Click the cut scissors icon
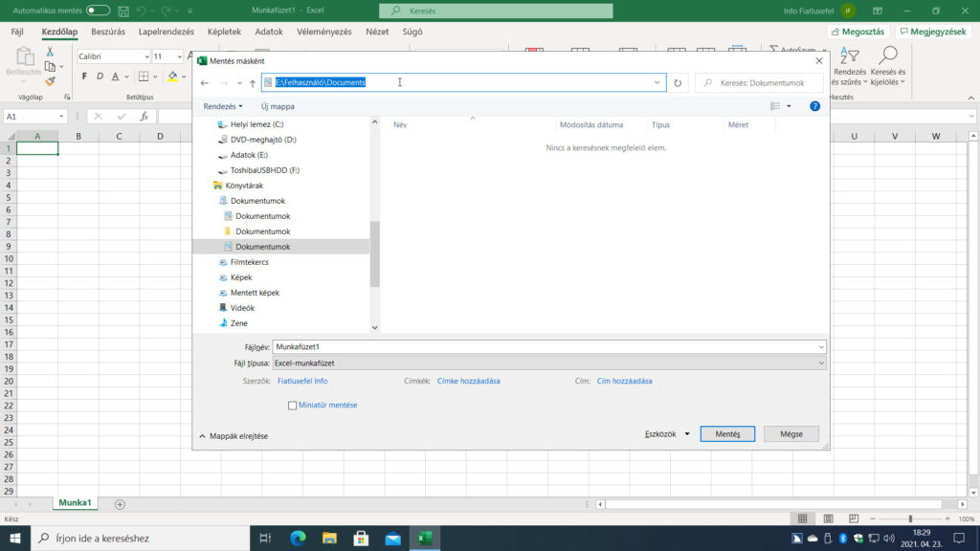 pyautogui.click(x=50, y=52)
